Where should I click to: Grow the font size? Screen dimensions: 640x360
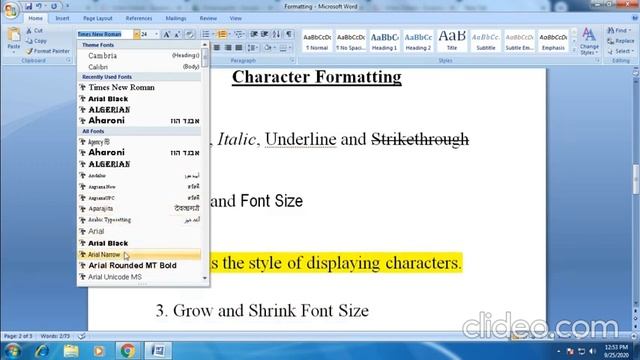[167, 34]
